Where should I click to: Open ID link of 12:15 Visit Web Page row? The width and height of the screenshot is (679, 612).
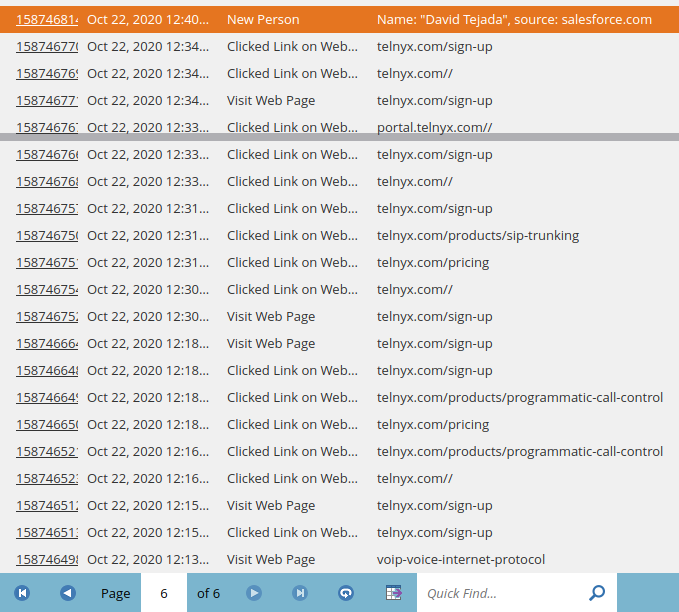click(x=47, y=505)
